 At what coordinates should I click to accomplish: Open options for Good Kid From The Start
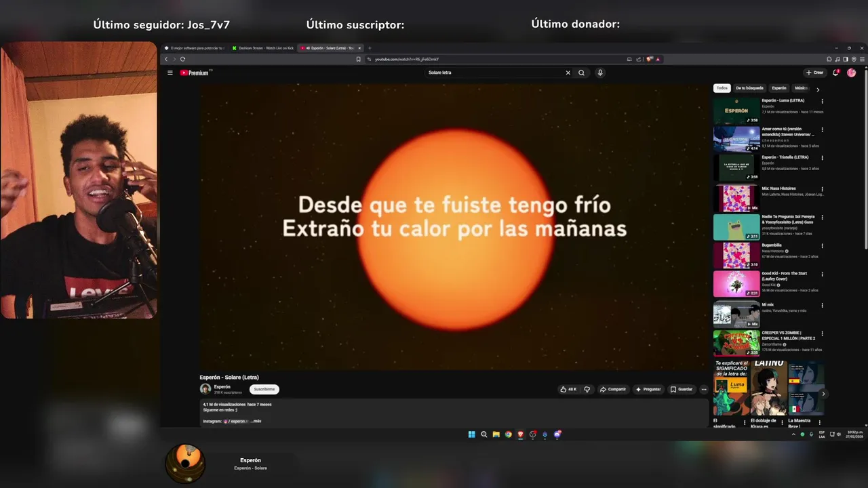coord(823,274)
